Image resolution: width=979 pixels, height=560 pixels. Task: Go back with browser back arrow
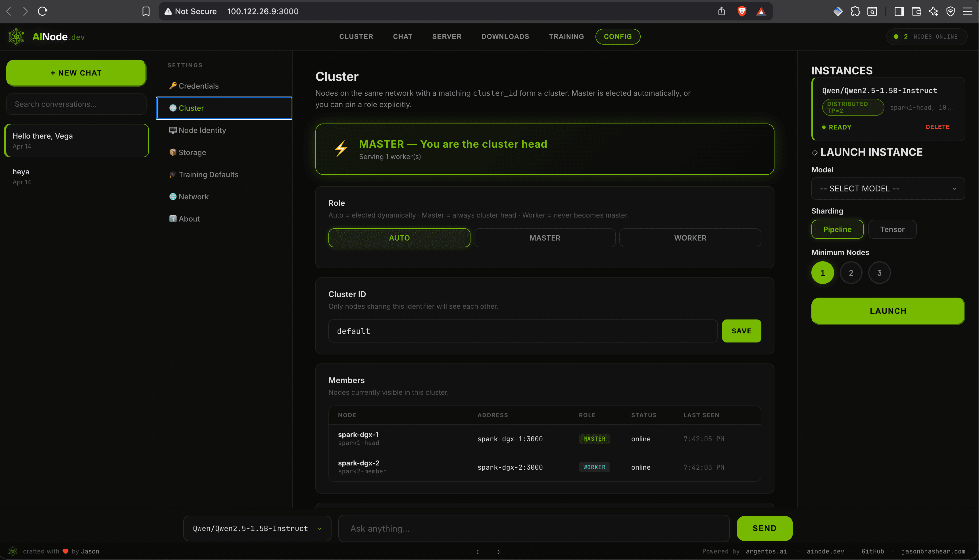tap(9, 11)
